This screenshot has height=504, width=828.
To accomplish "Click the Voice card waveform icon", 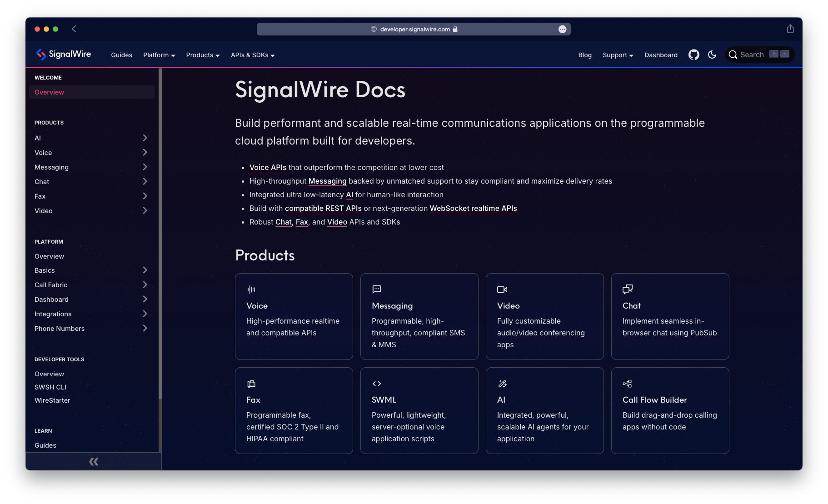I will [251, 289].
